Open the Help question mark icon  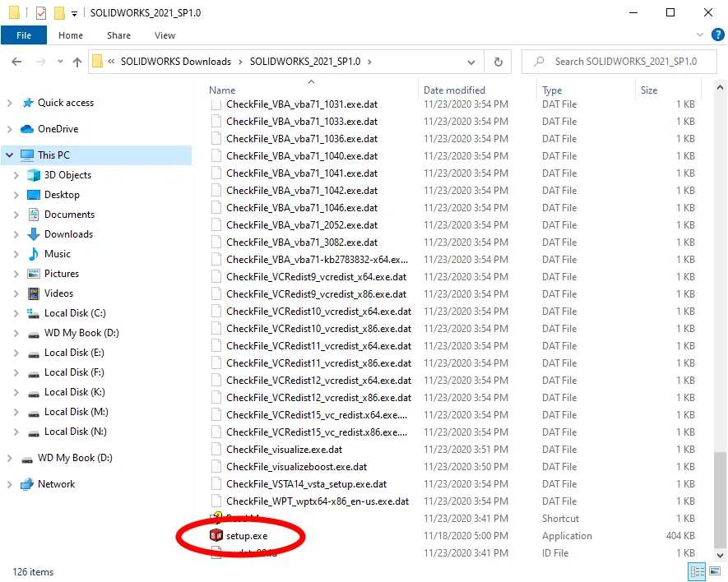pyautogui.click(x=718, y=35)
